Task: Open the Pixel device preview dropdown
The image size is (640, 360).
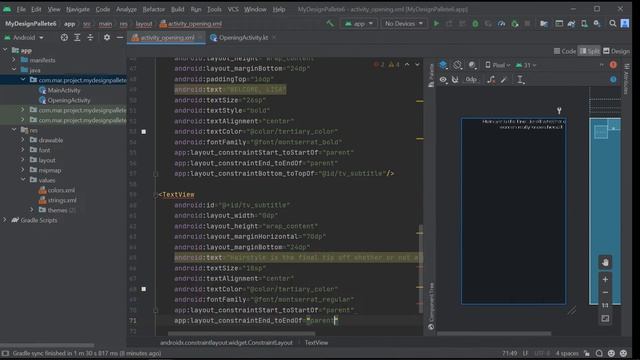Action: tap(498, 65)
